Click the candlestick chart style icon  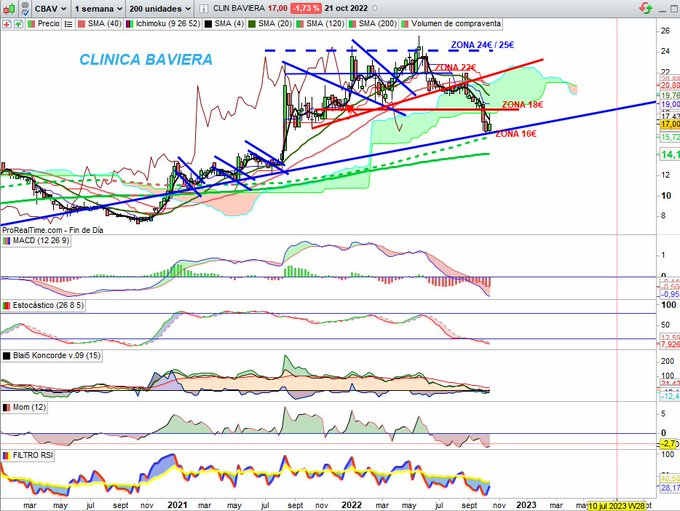tap(9, 8)
